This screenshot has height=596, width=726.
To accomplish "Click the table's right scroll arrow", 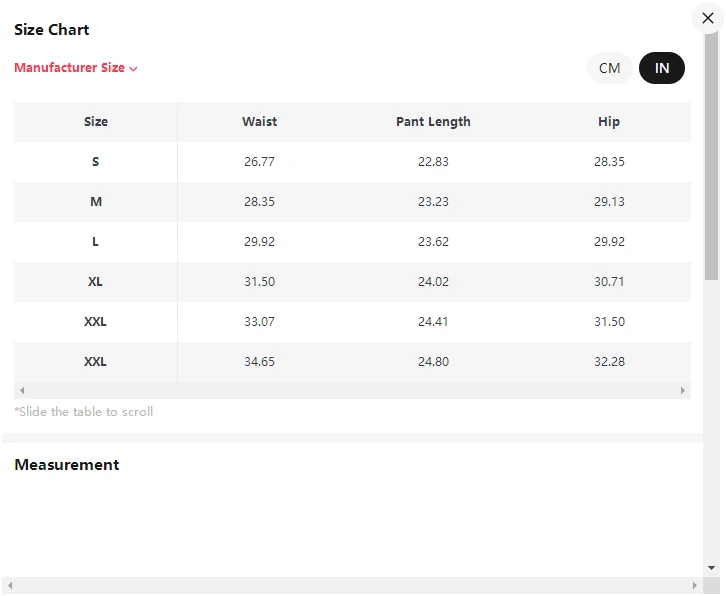I will (x=682, y=390).
